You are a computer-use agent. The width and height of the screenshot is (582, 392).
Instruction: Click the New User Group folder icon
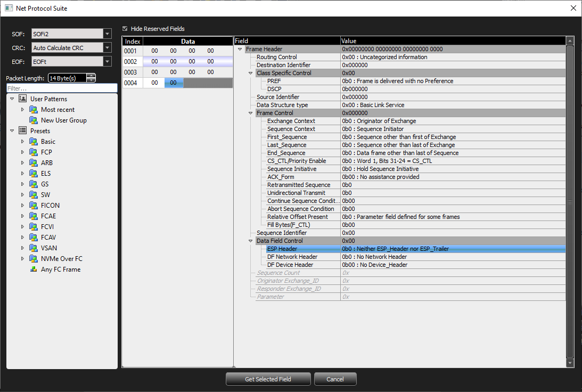34,120
